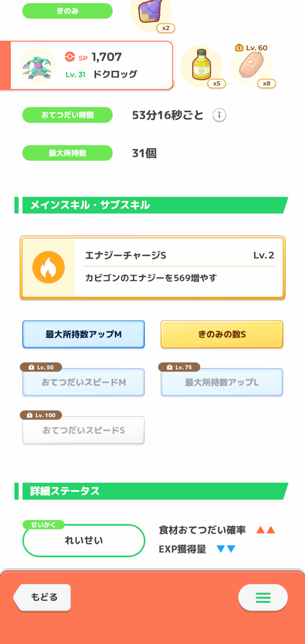The height and width of the screenshot is (644, 305).
Task: Tap the 最大所持数 green label
Action: 67,153
